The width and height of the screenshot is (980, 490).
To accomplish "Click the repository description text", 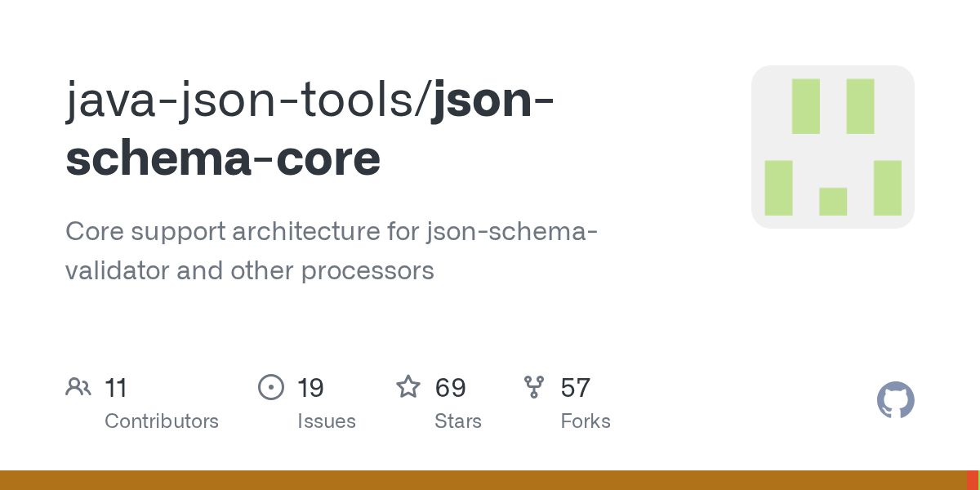I will pyautogui.click(x=332, y=251).
